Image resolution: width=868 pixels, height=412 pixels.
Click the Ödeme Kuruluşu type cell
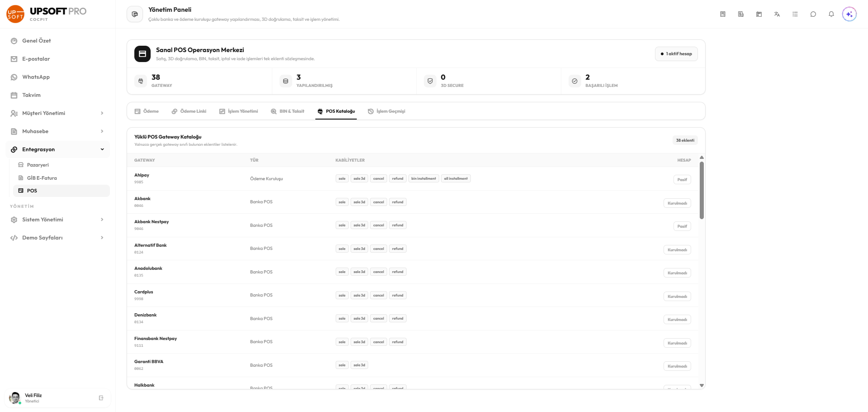266,179
